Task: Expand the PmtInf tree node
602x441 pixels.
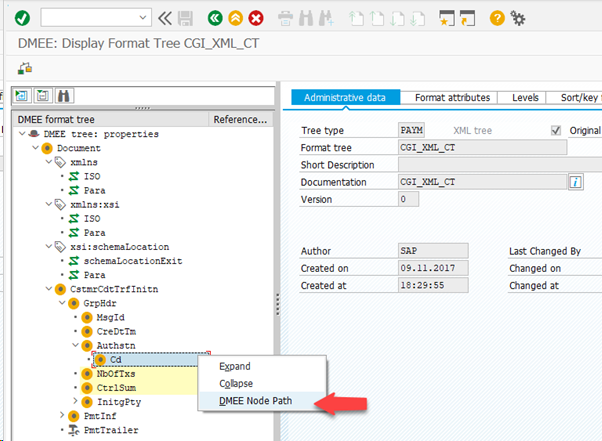Action: coord(62,415)
